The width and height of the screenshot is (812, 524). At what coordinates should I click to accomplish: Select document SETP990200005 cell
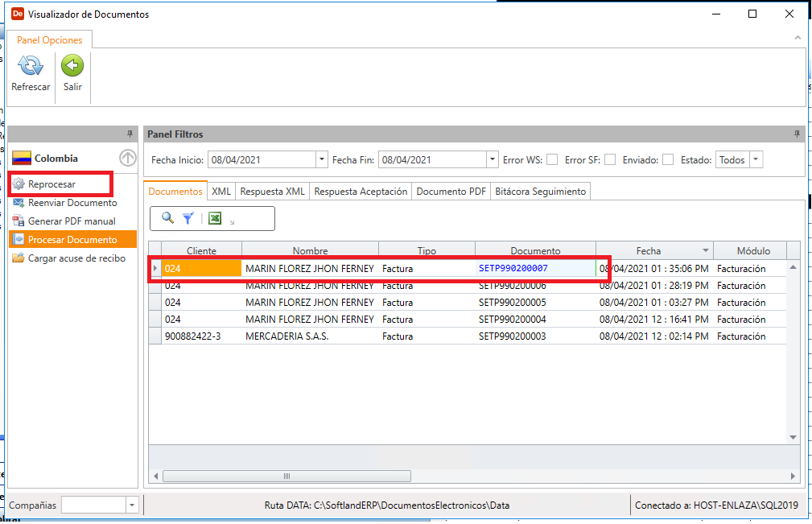535,303
